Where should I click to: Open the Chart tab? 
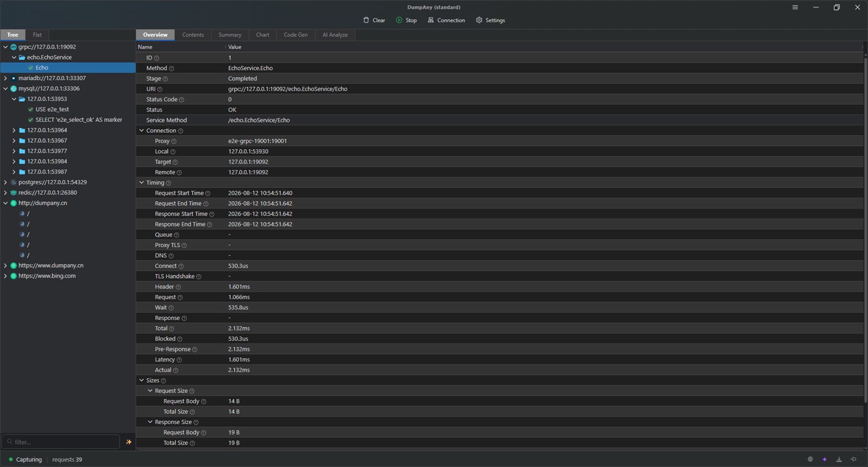click(262, 35)
